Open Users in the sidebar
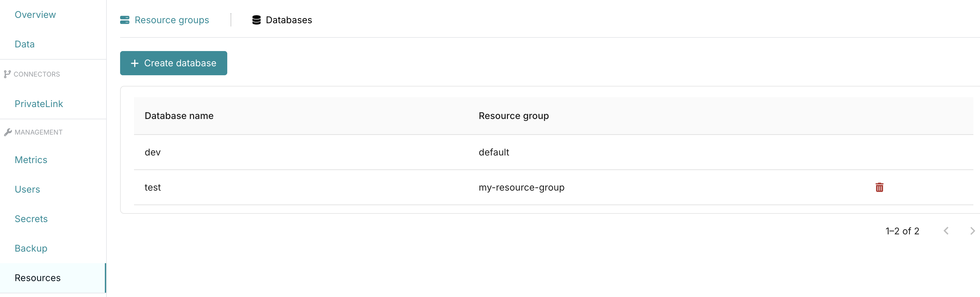 coord(27,189)
